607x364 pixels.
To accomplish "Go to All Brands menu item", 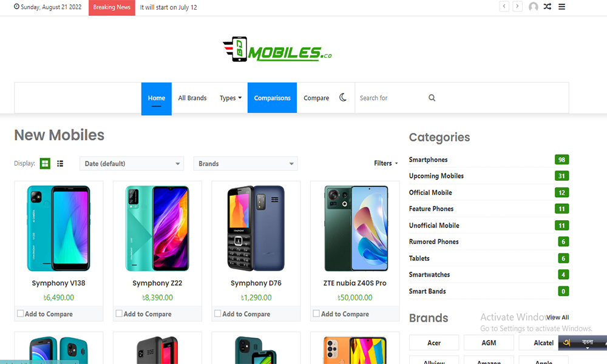I will pyautogui.click(x=192, y=98).
